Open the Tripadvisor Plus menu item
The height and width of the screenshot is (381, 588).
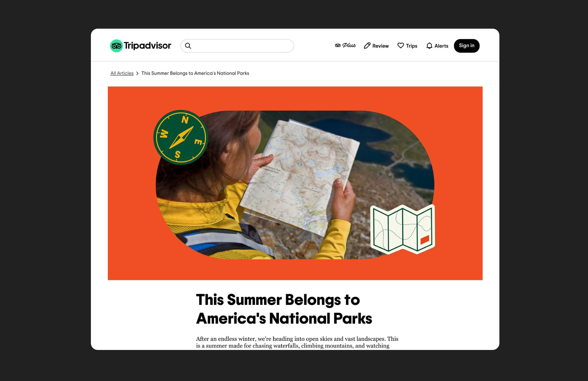[345, 45]
